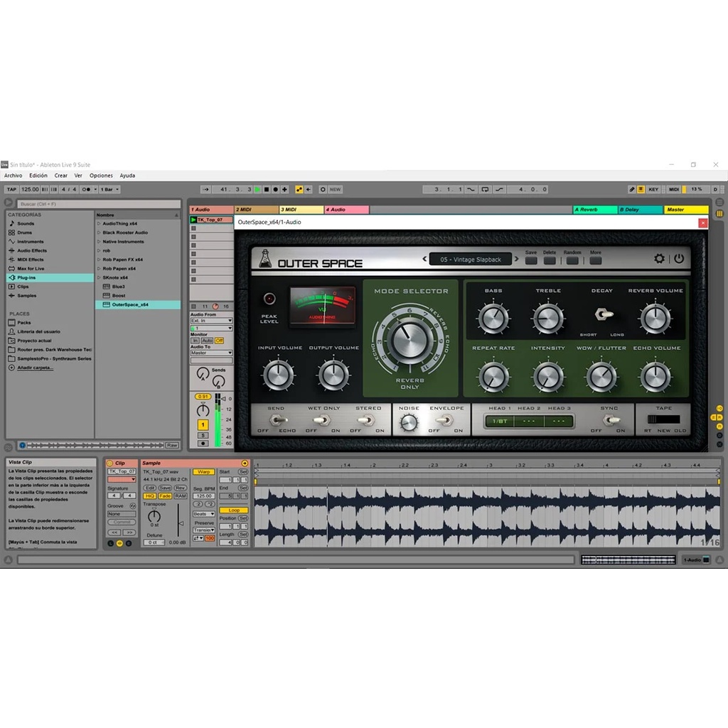Viewport: 728px width, 728px height.
Task: Flip the Send Off/Echo switch
Action: 278,420
